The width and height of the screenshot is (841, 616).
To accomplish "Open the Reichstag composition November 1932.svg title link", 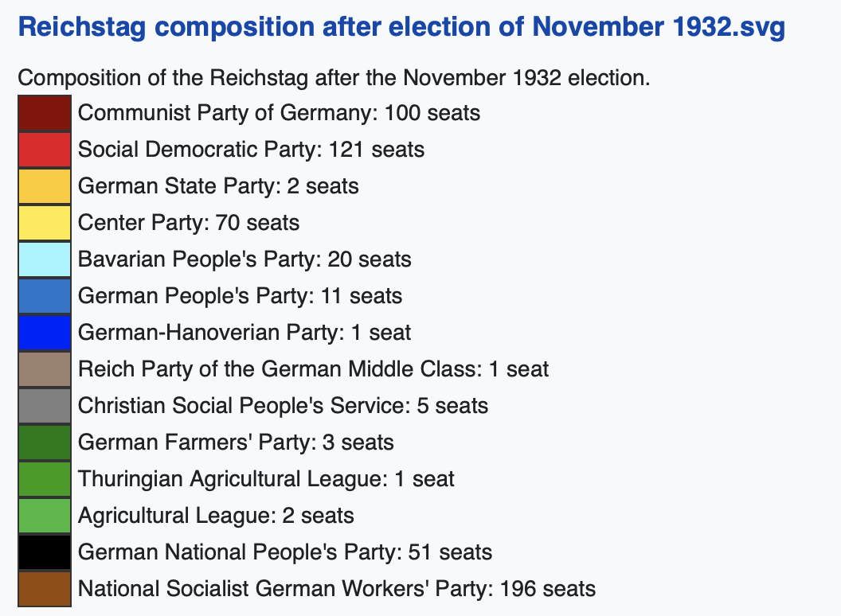I will coord(401,26).
